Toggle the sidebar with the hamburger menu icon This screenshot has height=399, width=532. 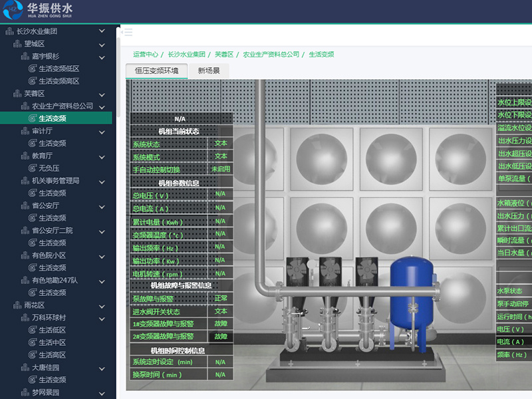[x=128, y=33]
